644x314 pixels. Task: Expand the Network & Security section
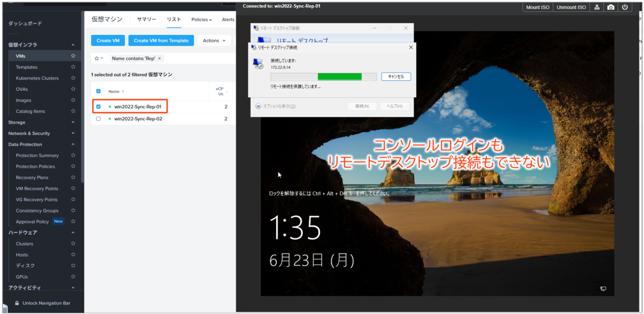(x=73, y=133)
